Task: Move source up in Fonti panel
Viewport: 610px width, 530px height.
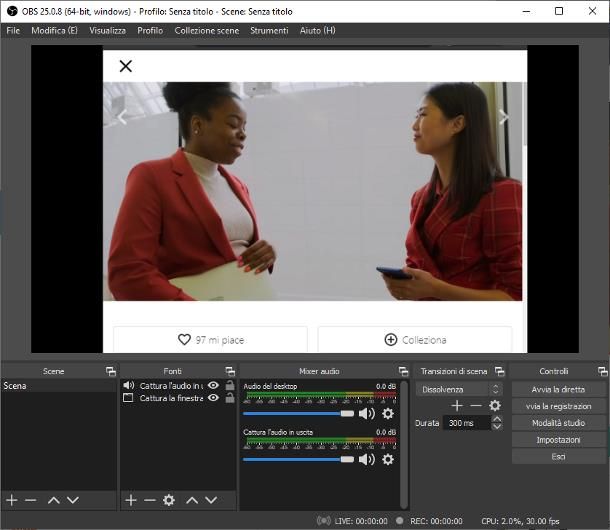Action: coord(192,500)
